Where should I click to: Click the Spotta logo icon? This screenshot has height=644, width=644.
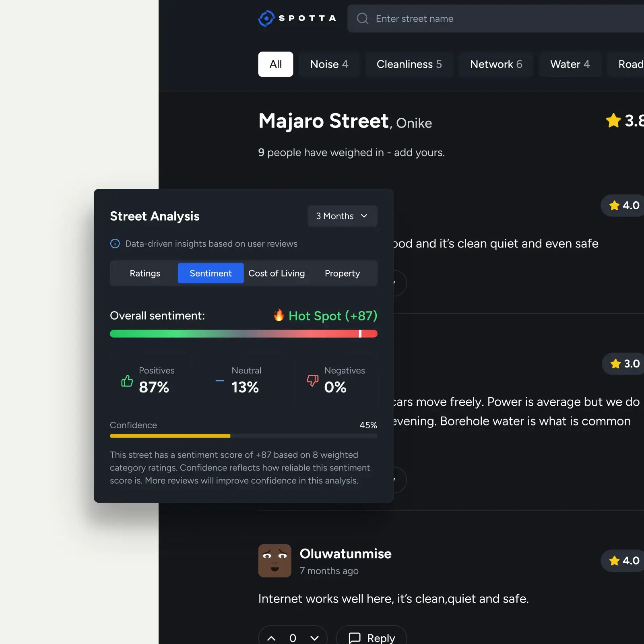point(266,19)
